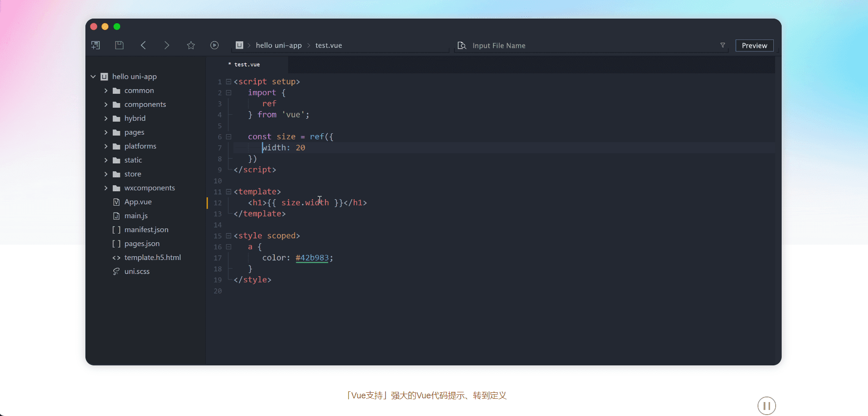The height and width of the screenshot is (416, 868).
Task: Click the App.vue file icon
Action: click(x=117, y=202)
